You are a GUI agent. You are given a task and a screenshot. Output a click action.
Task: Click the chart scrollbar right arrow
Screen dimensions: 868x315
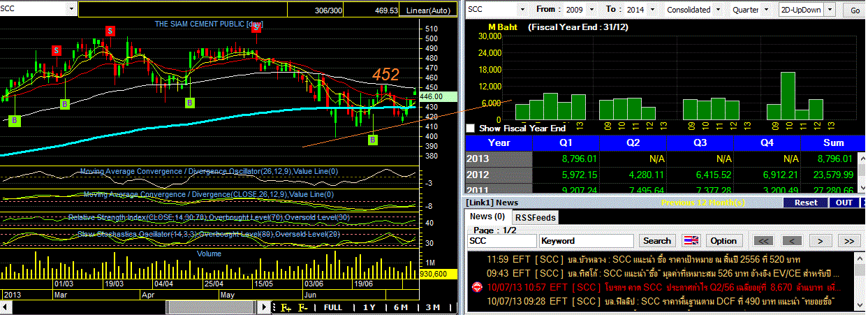point(264,307)
